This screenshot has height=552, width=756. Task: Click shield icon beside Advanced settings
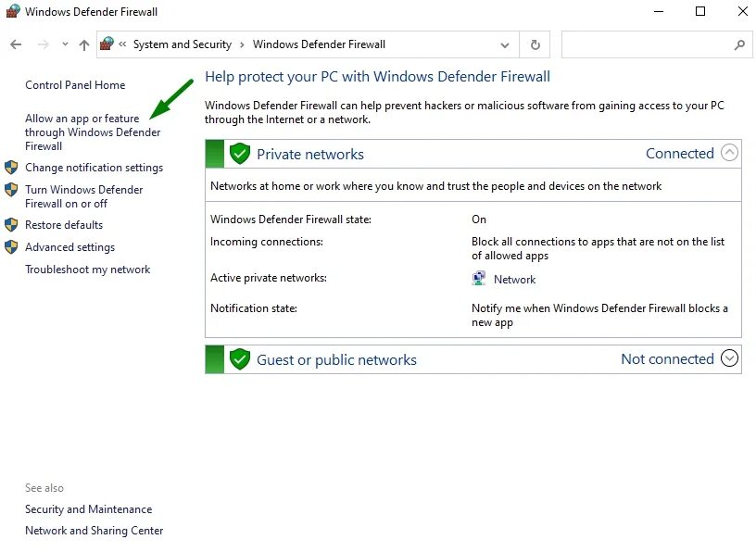[11, 247]
